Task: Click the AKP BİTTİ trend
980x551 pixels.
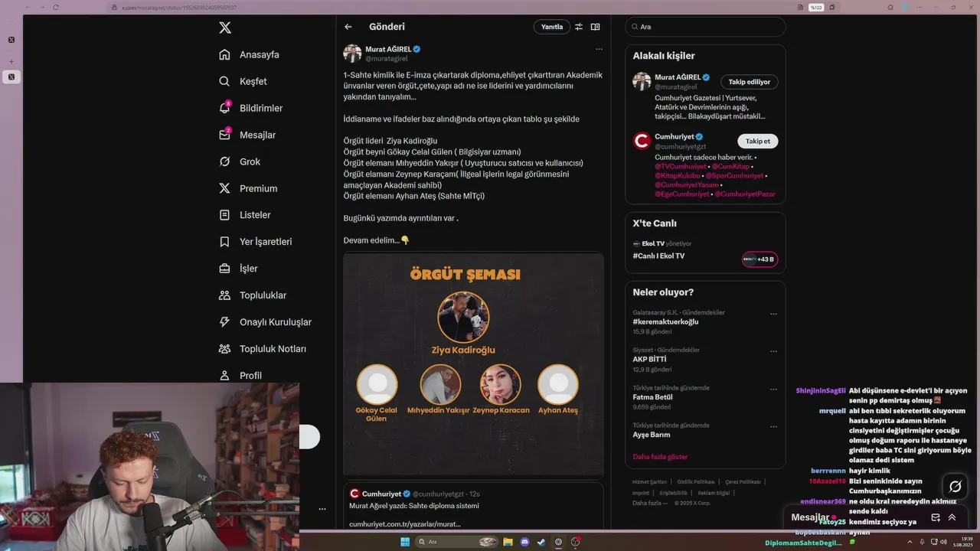Action: click(x=649, y=359)
